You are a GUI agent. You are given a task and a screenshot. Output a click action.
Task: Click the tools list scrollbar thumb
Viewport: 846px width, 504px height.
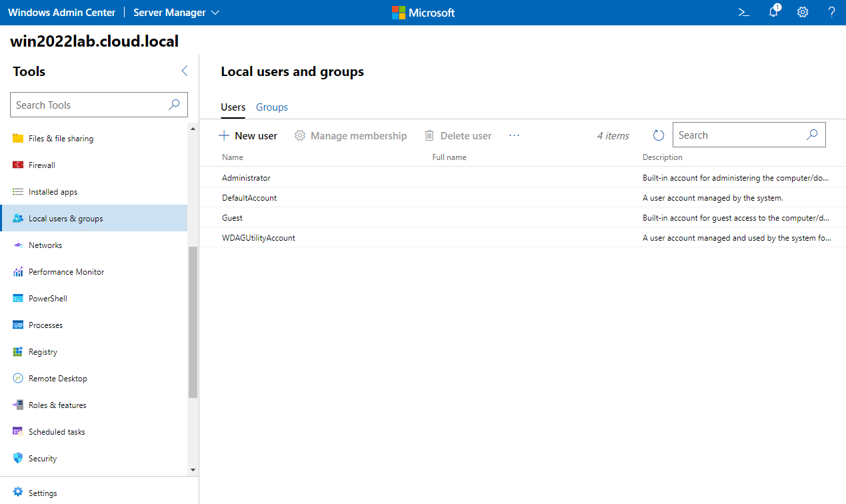193,322
